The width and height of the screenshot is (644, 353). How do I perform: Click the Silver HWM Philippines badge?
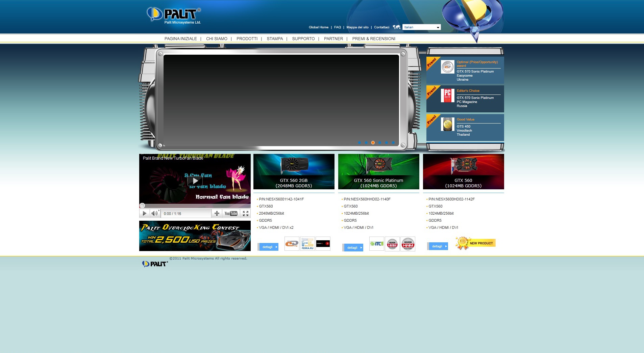(x=408, y=244)
